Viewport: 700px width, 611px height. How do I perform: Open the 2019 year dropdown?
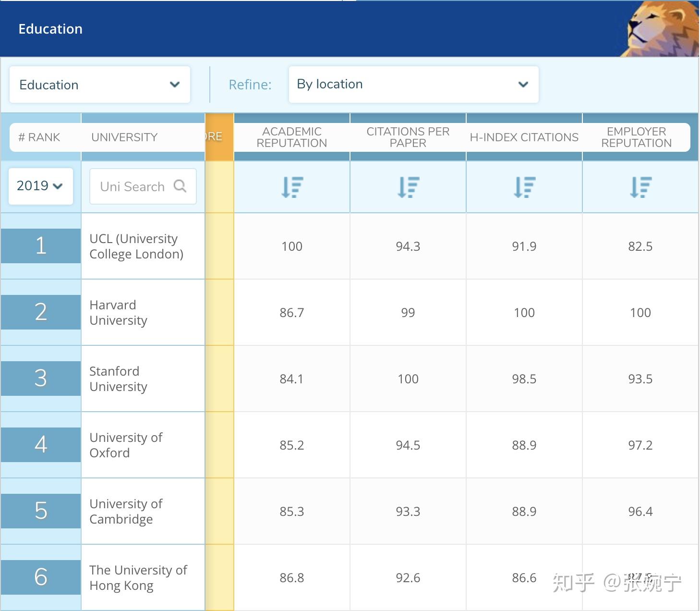pyautogui.click(x=40, y=186)
